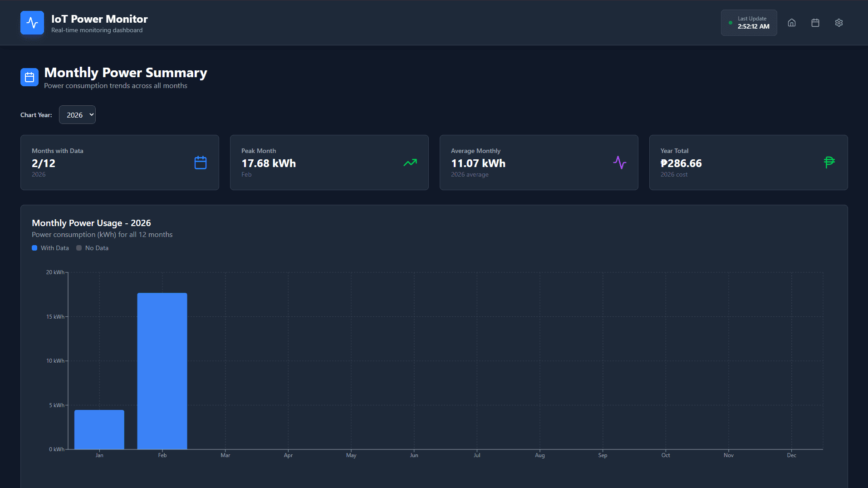Click the Jun axis label
The height and width of the screenshot is (488, 868).
[414, 455]
